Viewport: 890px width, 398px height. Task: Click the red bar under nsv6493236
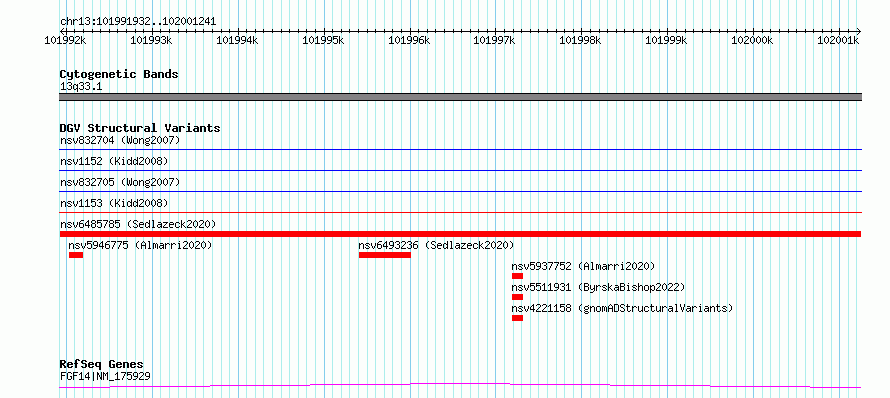pos(385,255)
